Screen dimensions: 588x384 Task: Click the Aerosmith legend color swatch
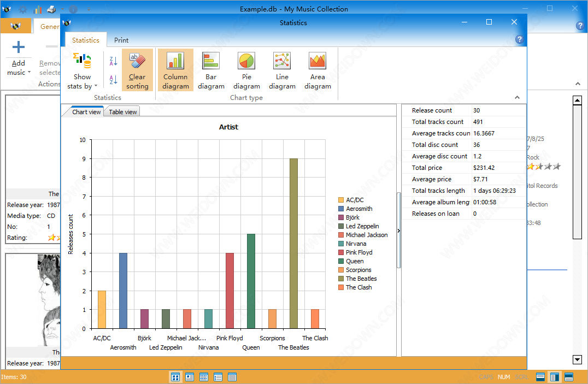(341, 209)
